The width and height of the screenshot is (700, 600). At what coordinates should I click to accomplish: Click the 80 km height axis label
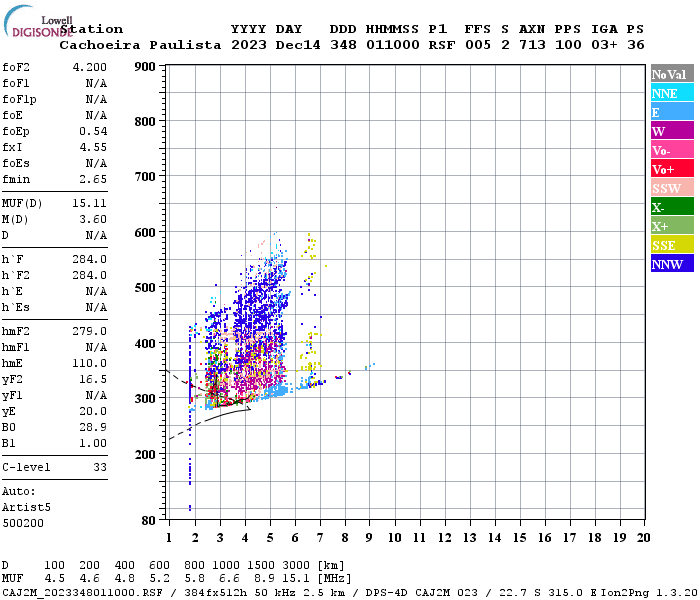tap(149, 521)
